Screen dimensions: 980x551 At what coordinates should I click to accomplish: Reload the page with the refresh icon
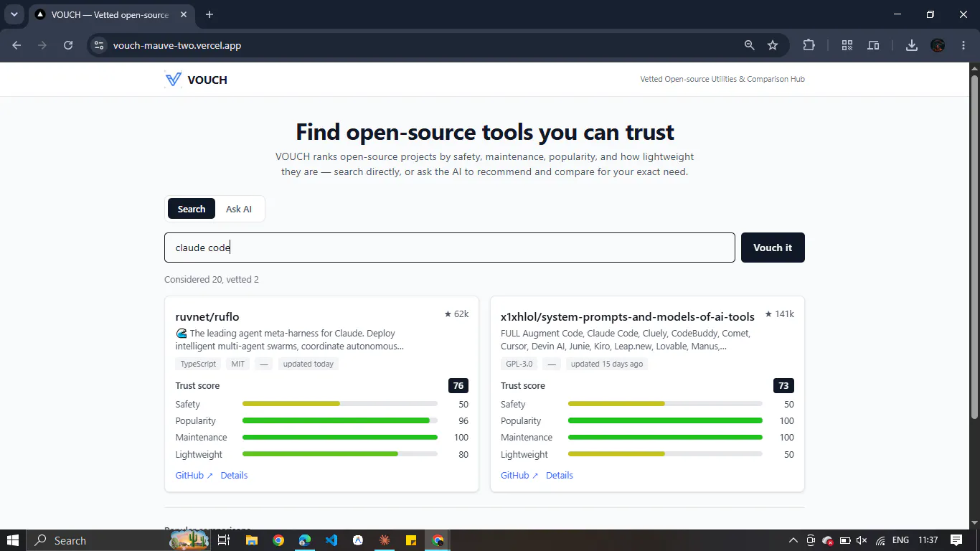(68, 45)
